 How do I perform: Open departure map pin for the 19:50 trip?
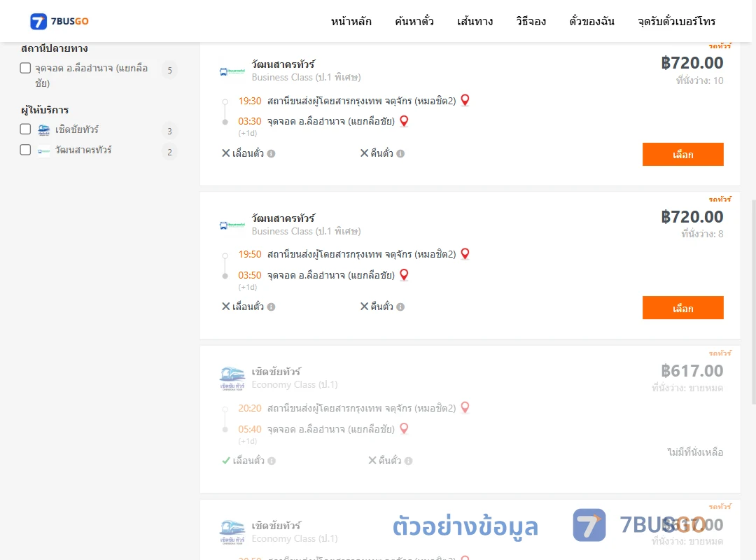[465, 253]
